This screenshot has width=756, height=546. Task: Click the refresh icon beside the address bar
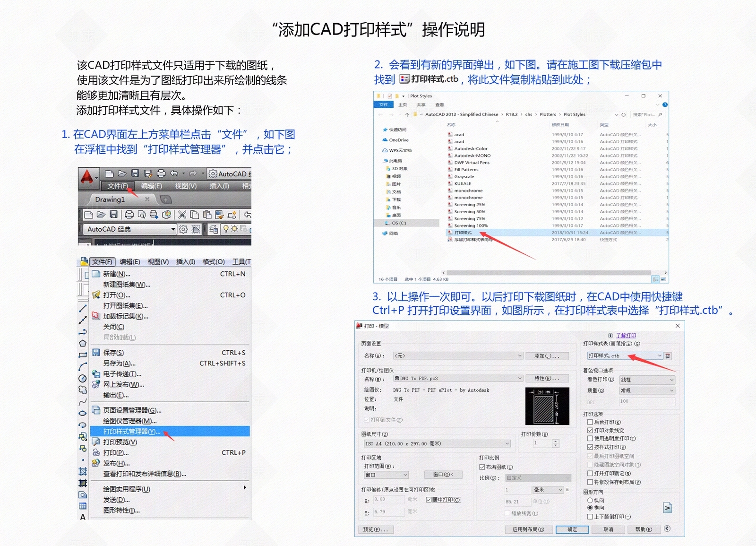(x=624, y=114)
